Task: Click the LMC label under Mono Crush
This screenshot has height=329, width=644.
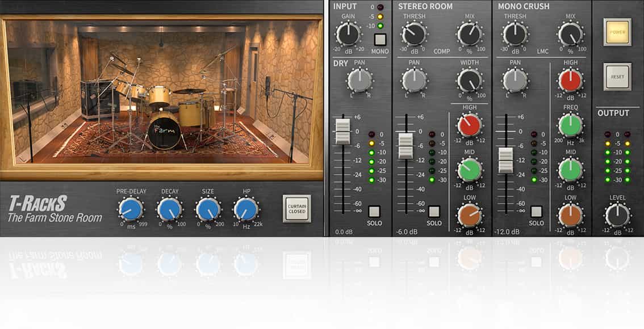Action: (x=542, y=51)
